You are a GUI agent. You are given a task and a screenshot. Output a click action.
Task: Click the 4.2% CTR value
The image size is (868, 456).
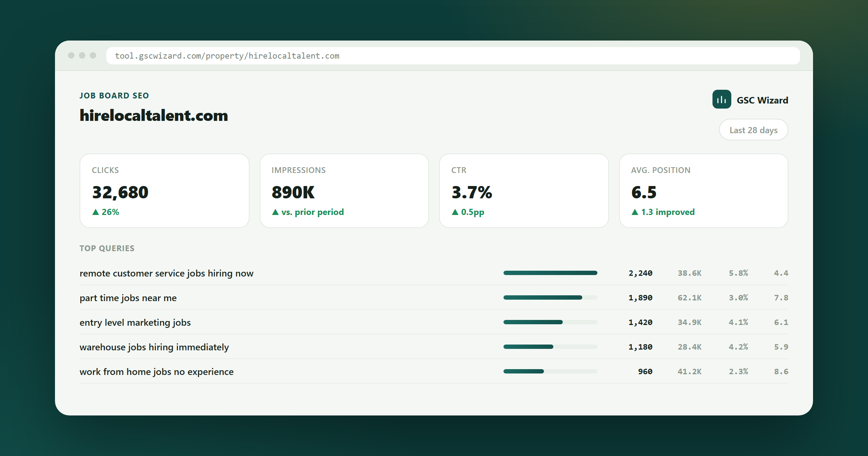pyautogui.click(x=738, y=347)
